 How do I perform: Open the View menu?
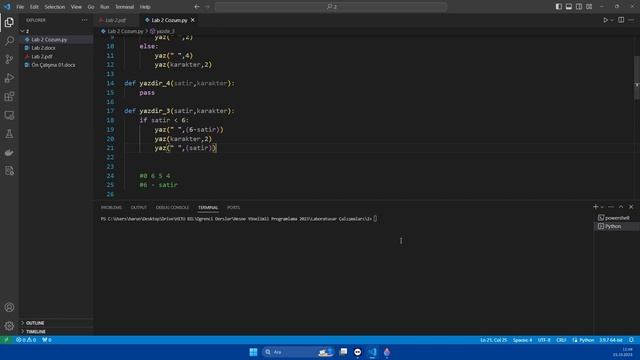(x=76, y=7)
